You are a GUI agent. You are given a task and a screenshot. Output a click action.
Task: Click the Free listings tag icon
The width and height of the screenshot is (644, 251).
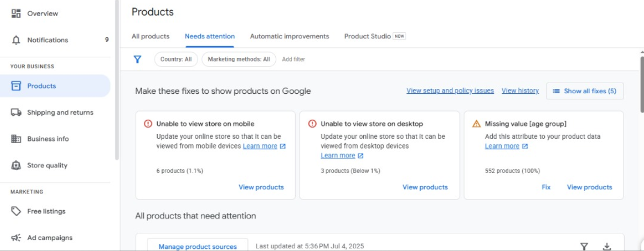pyautogui.click(x=16, y=211)
